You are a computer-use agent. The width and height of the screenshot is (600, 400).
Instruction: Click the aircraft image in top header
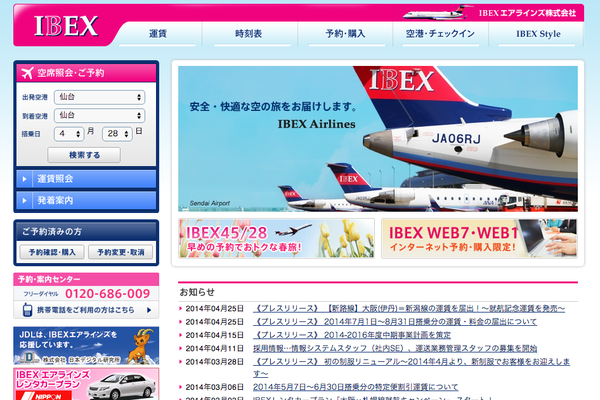(x=438, y=13)
